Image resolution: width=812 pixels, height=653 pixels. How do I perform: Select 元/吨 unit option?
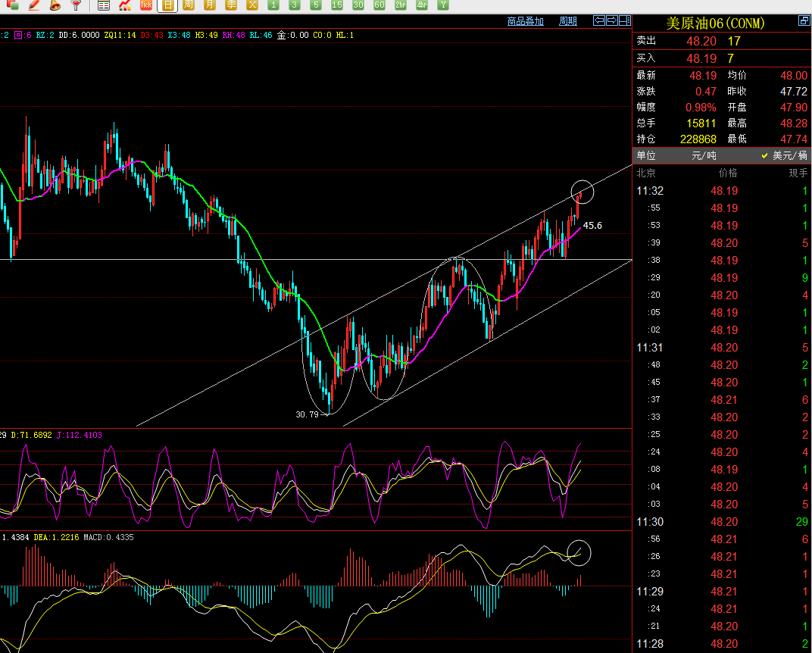click(704, 155)
